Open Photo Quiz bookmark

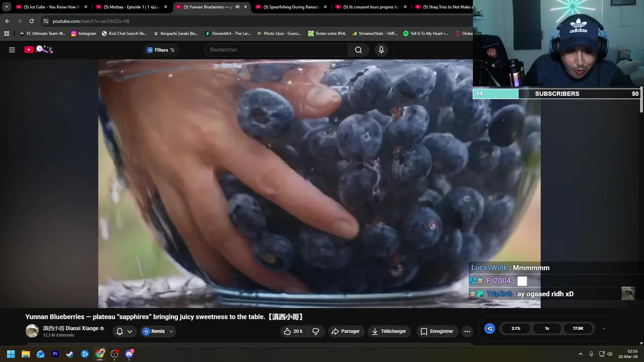[279, 34]
